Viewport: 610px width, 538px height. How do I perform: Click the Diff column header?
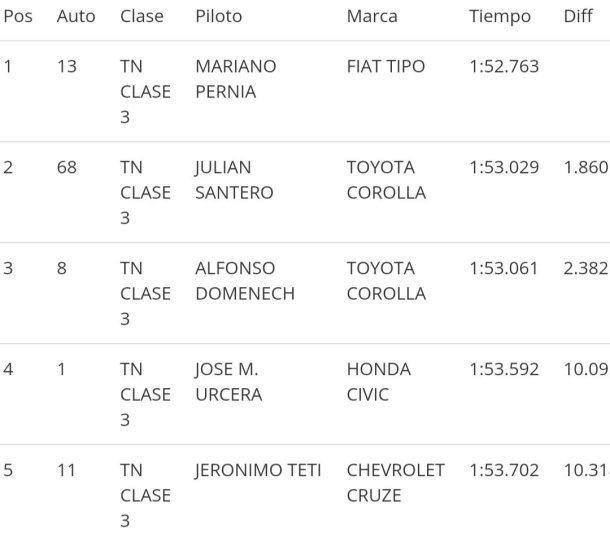pos(578,16)
